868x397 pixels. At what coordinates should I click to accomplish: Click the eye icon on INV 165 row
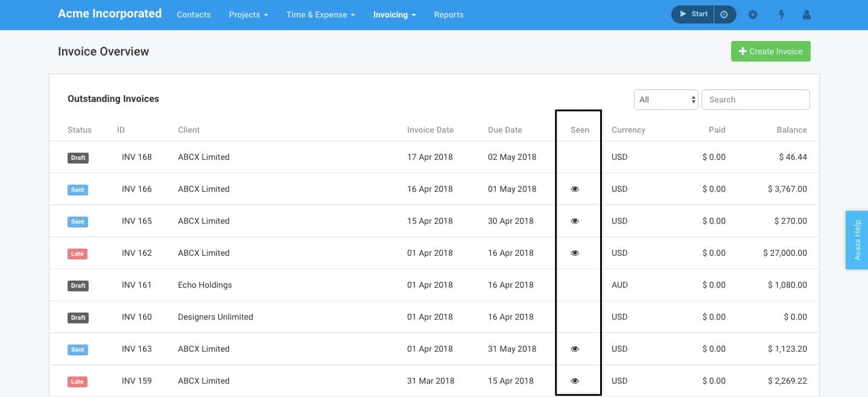pyautogui.click(x=575, y=221)
